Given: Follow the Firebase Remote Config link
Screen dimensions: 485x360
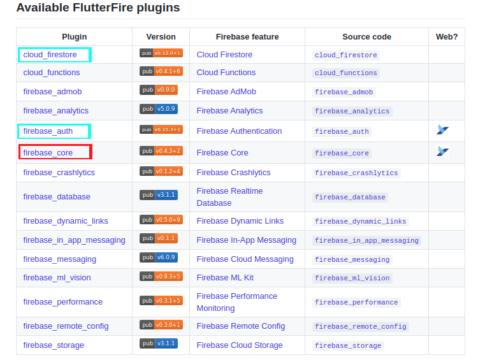Looking at the screenshot, I should 241,326.
